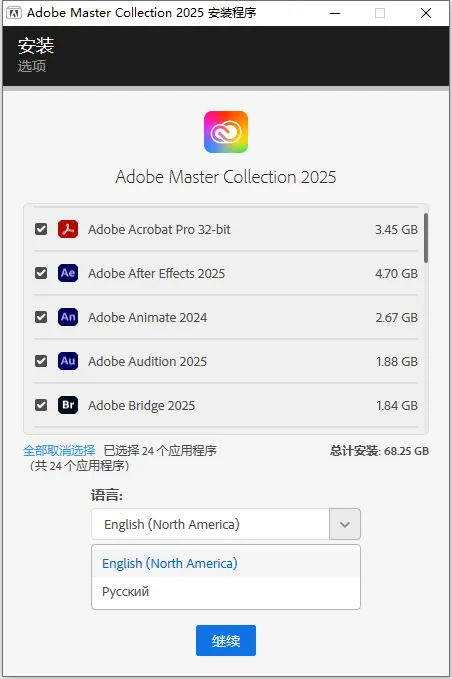Toggle the Adobe Bridge 2025 checkbox
This screenshot has height=679, width=452.
tap(41, 405)
